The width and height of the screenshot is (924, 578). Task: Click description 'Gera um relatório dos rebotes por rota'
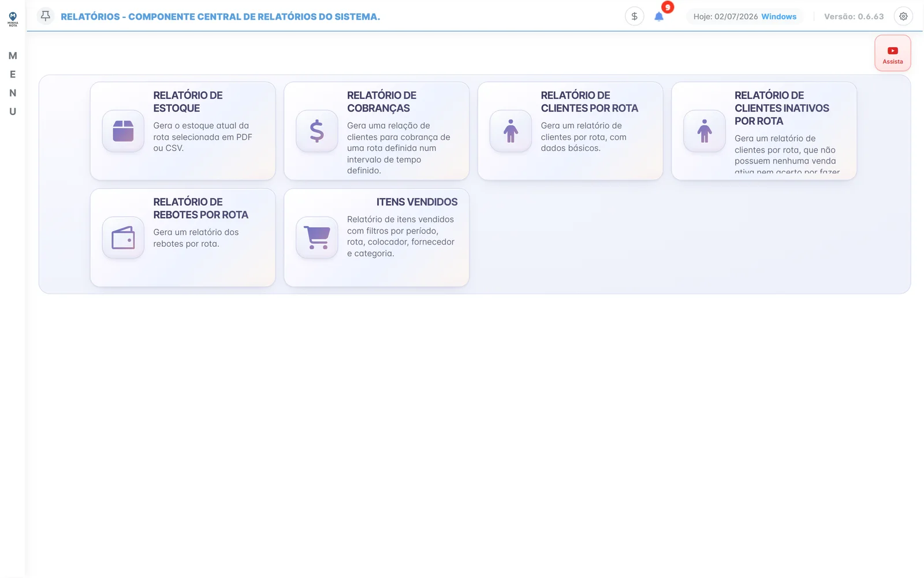tap(196, 238)
